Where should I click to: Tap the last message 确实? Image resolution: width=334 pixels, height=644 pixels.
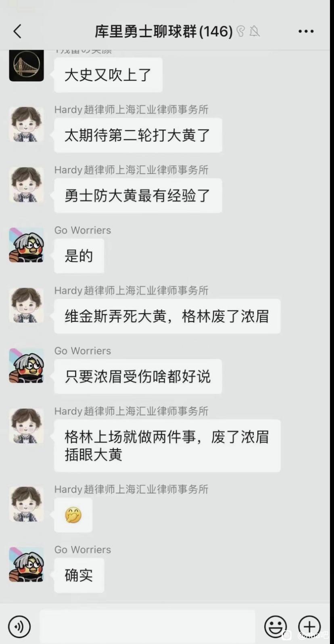[x=79, y=575]
